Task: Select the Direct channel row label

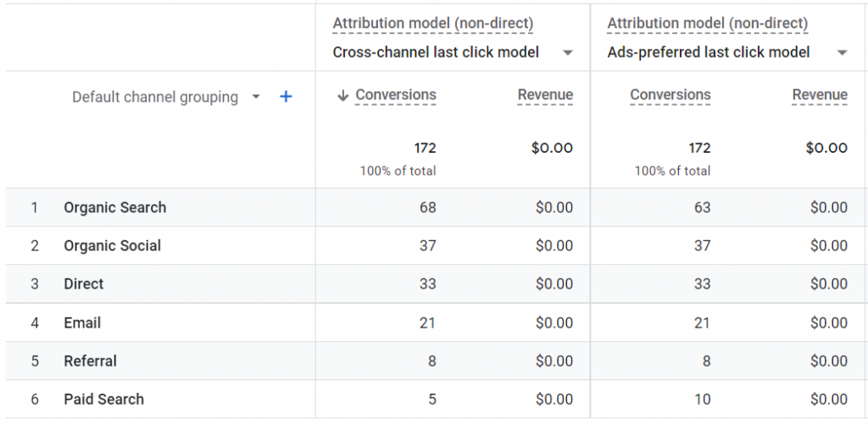Action: [x=84, y=283]
